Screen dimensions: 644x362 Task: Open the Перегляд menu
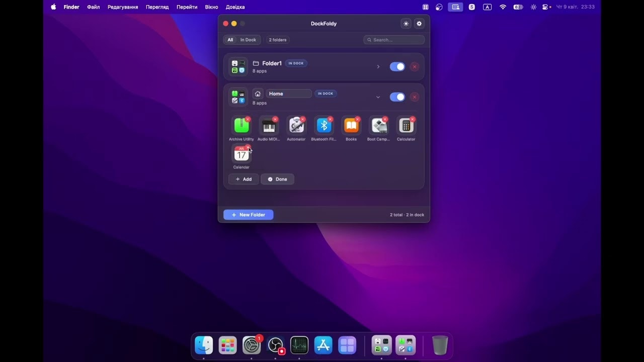point(157,7)
